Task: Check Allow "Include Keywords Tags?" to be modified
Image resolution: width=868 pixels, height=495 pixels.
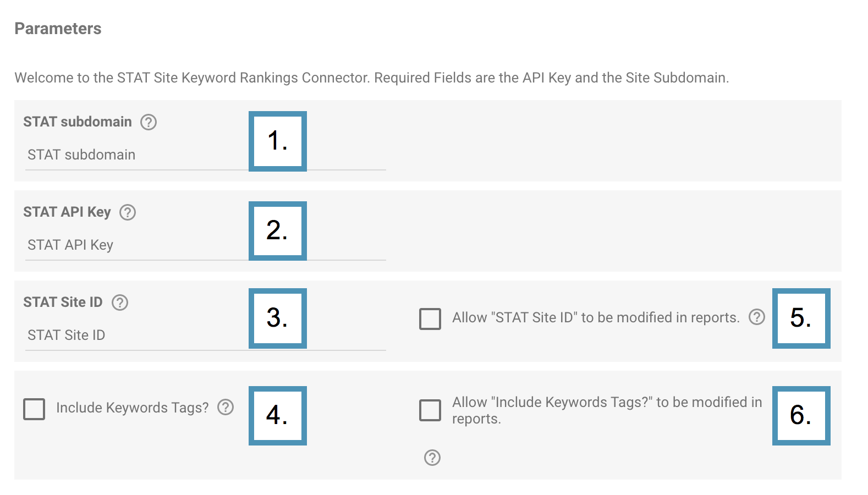Action: point(431,409)
